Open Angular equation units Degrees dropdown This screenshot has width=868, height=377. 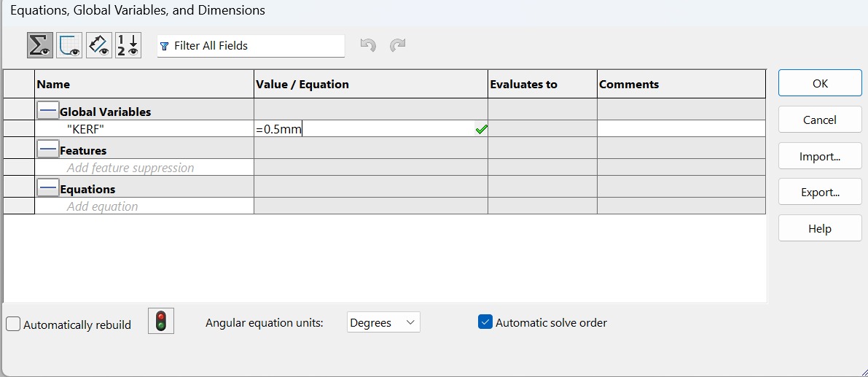[x=383, y=322]
